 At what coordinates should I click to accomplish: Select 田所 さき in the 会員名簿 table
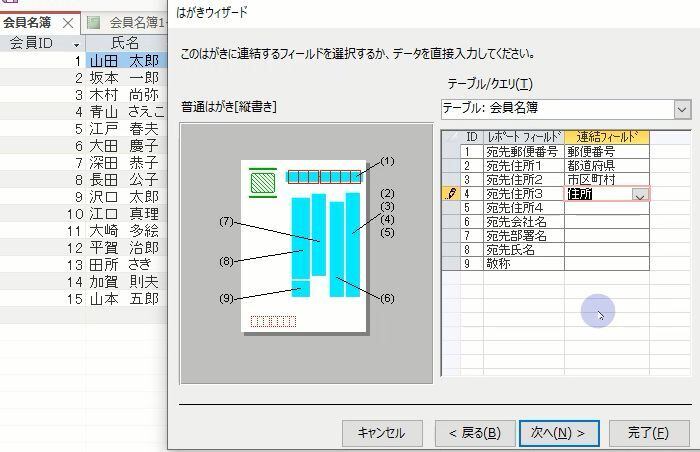click(126, 264)
